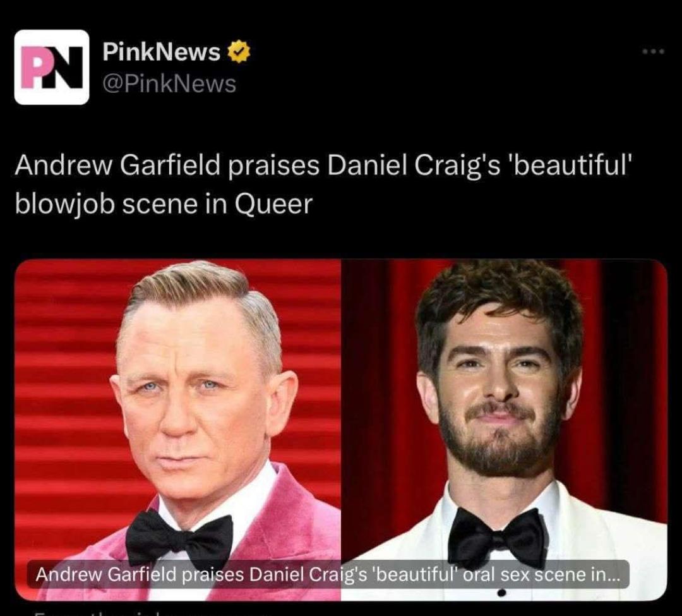Click the second tweet line 'blowjob scene in Queer'
This screenshot has height=616, width=682.
[164, 204]
